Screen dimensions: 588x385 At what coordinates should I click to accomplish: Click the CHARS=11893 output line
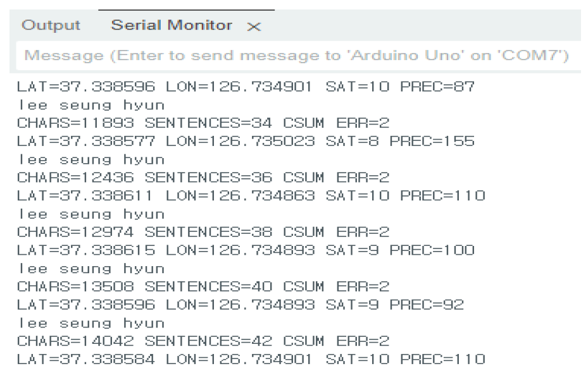tap(203, 123)
